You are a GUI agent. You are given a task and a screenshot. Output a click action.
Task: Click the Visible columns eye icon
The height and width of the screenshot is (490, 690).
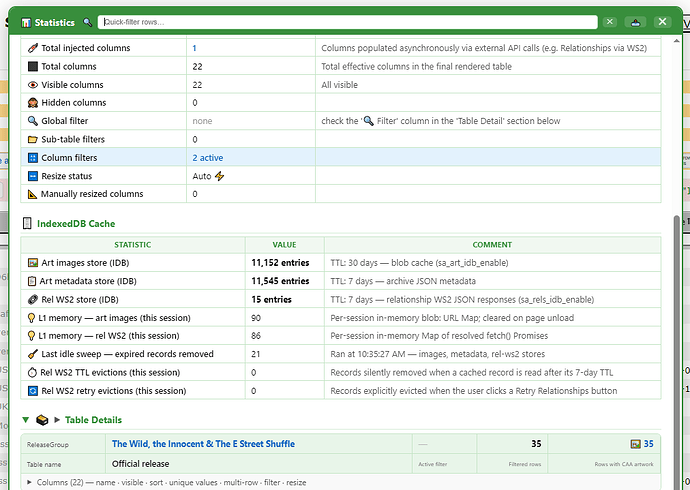click(33, 85)
